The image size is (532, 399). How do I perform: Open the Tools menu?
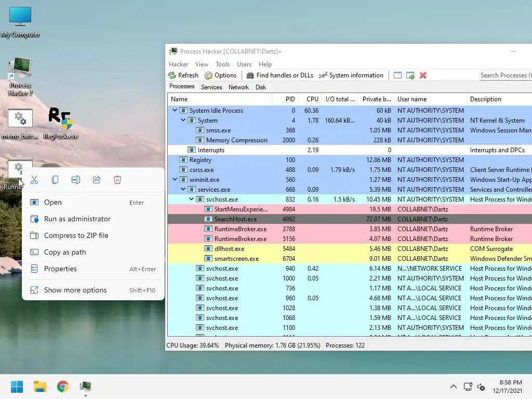pos(222,64)
